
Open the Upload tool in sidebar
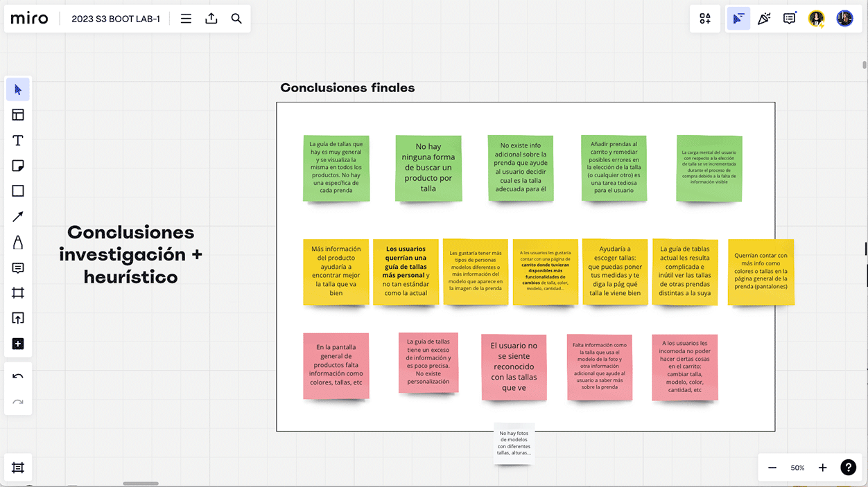(x=18, y=319)
